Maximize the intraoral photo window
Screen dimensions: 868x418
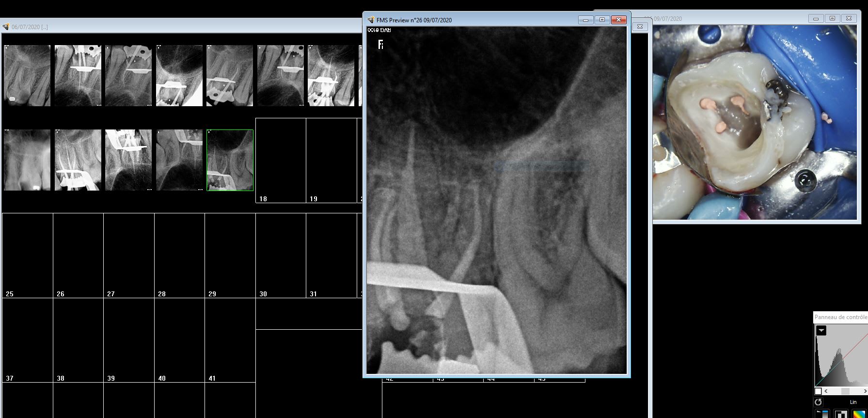pos(832,18)
